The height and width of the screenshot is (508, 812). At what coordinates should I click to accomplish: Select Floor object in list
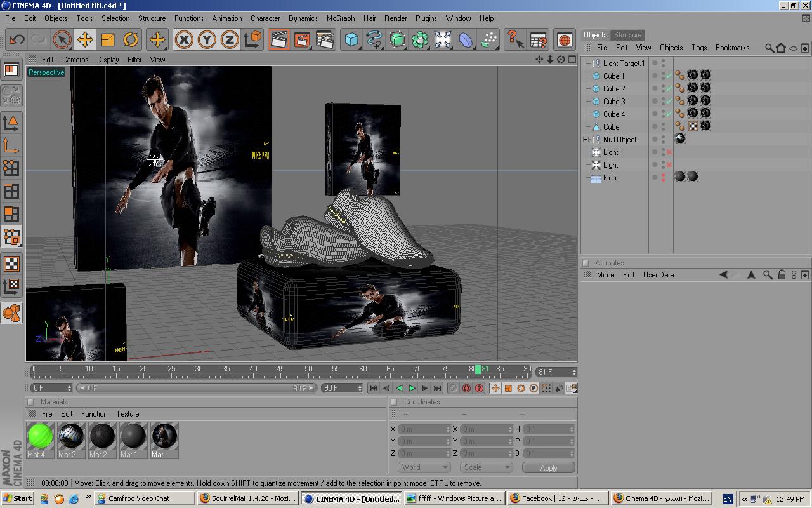610,178
